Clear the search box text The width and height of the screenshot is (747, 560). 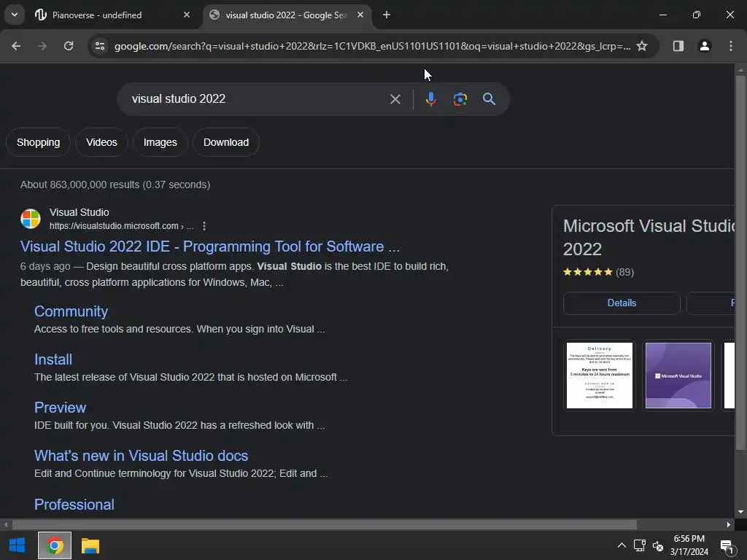click(x=395, y=99)
